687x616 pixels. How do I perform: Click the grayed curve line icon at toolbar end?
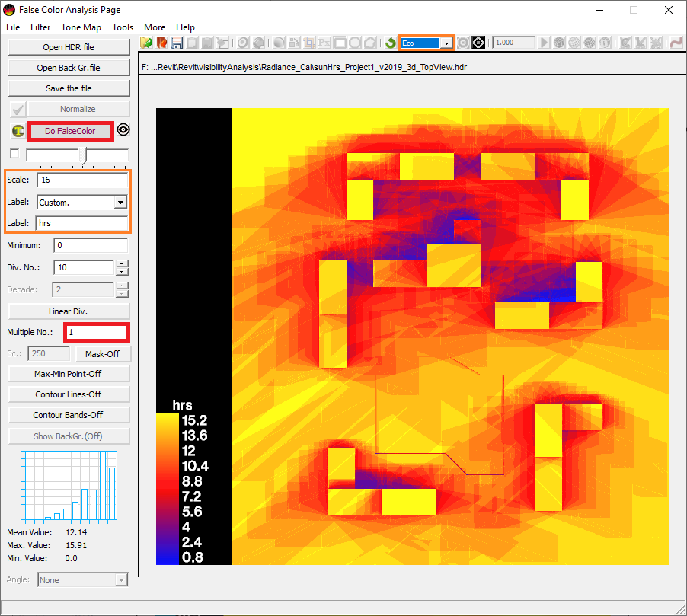676,43
